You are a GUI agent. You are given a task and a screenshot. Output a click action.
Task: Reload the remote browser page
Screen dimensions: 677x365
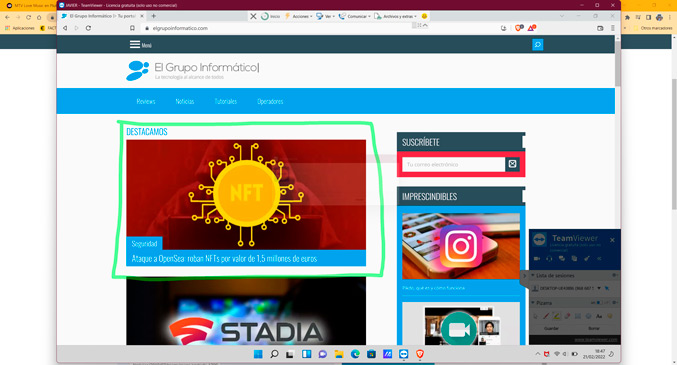coord(88,28)
